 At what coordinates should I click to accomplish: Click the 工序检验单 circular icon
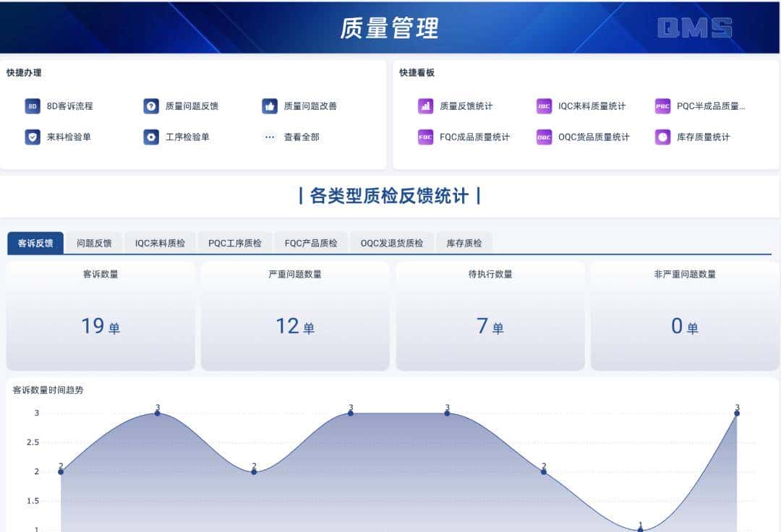[150, 137]
